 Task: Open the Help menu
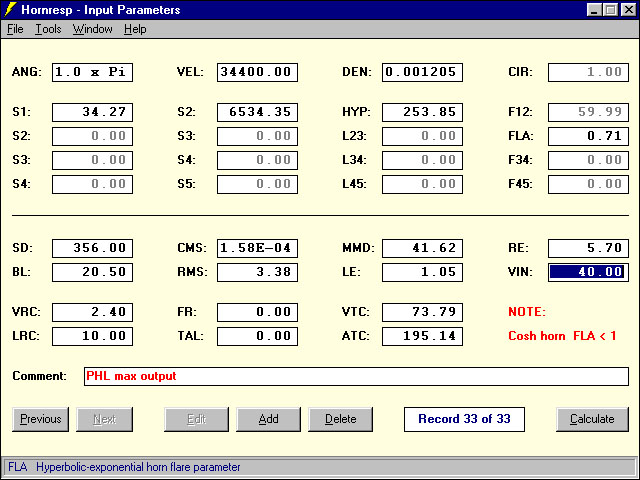coord(135,29)
